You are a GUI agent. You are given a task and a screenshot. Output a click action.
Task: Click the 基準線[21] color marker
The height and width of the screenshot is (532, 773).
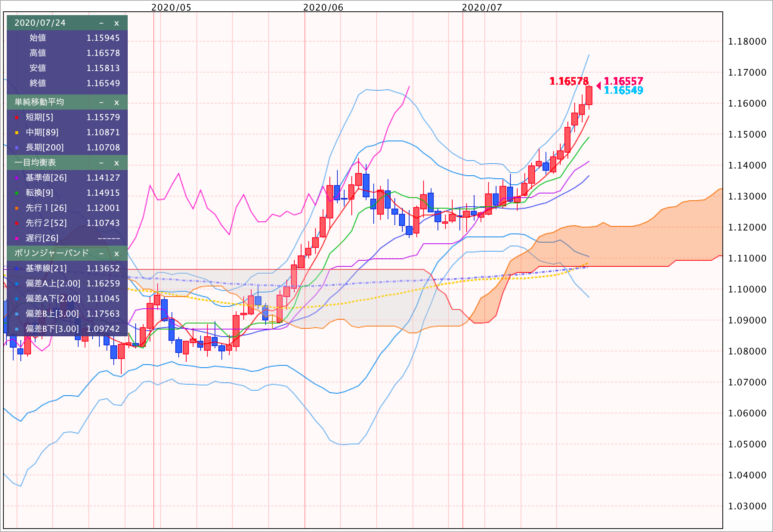[x=17, y=269]
